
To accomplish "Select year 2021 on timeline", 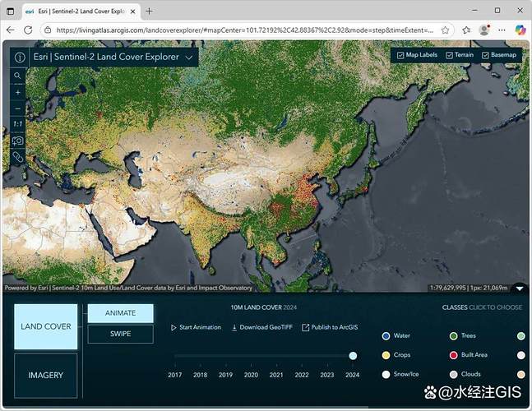I will [x=276, y=375].
